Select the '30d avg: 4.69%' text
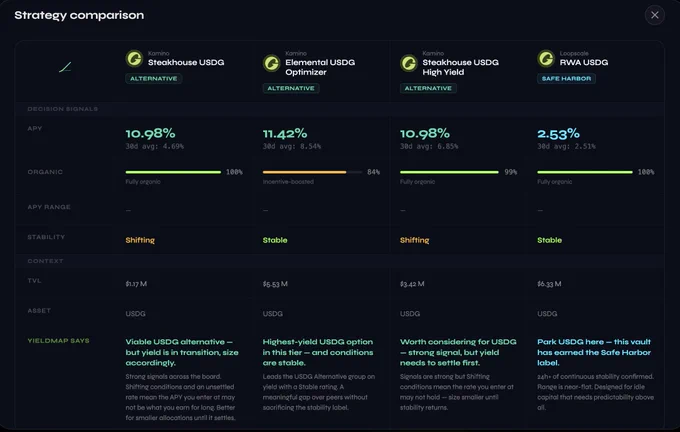This screenshot has width=680, height=432. click(x=155, y=147)
